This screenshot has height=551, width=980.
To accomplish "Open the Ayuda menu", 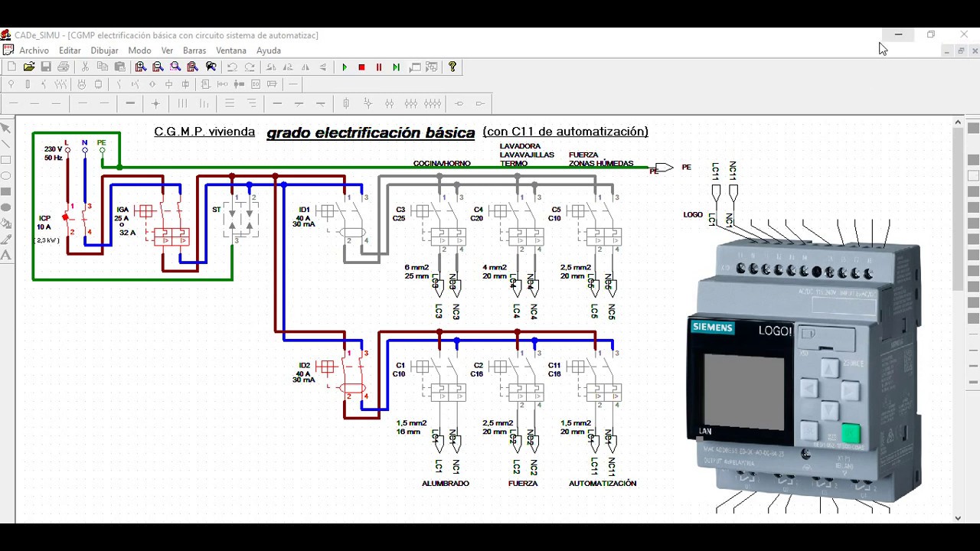I will (269, 51).
